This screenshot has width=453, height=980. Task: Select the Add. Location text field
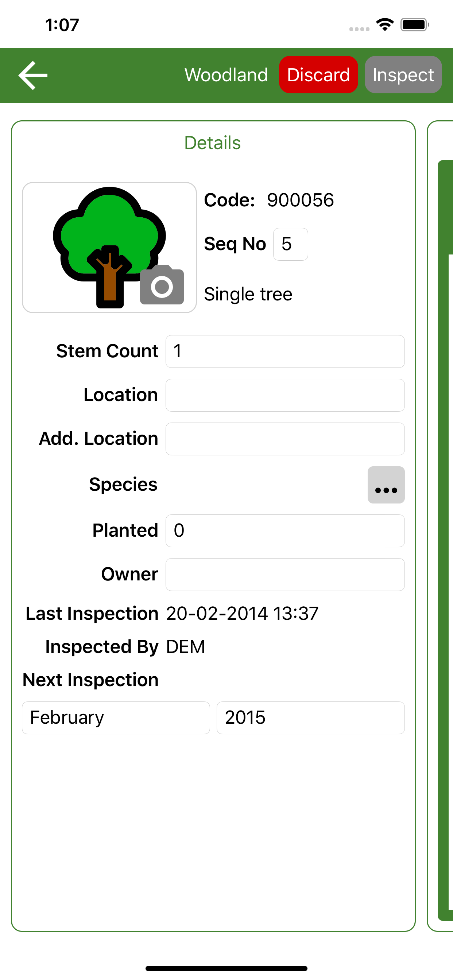tap(285, 439)
